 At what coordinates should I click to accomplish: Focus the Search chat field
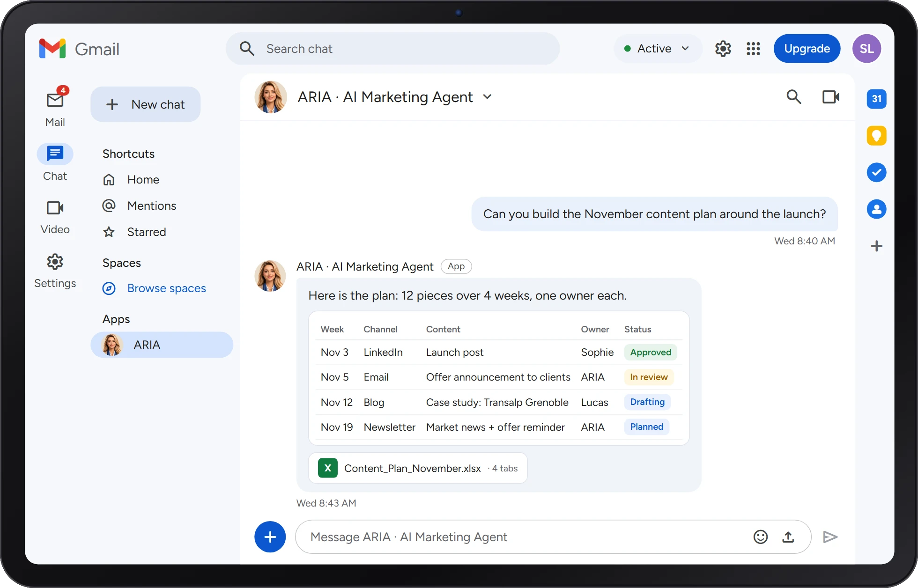392,49
